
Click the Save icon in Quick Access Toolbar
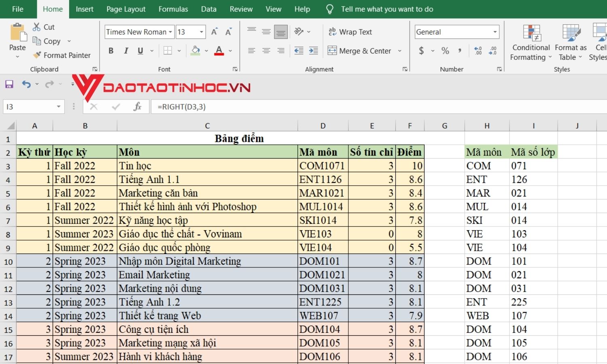pyautogui.click(x=8, y=84)
